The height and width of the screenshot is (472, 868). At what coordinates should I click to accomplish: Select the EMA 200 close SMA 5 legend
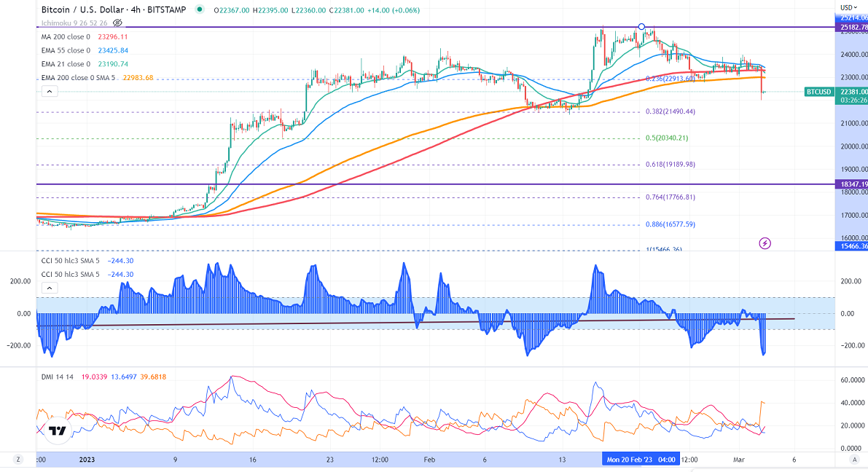[78, 78]
